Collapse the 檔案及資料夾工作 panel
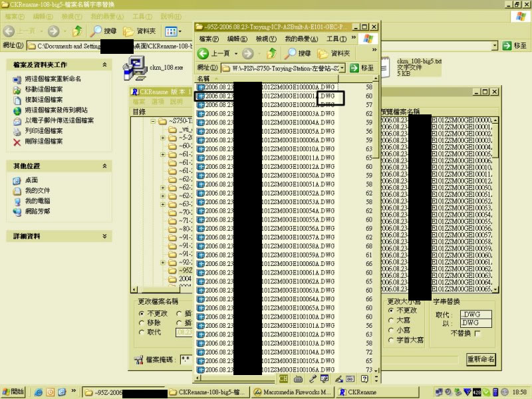Image resolution: width=532 pixels, height=399 pixels. click(x=104, y=65)
